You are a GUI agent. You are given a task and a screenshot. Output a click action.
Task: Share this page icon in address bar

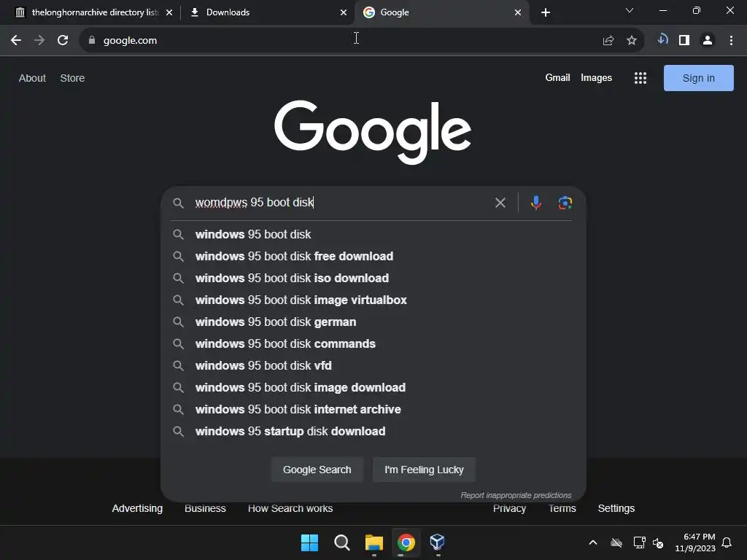[608, 41]
